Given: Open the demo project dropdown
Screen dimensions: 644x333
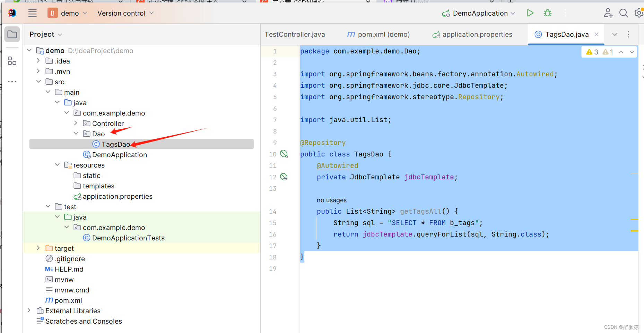Looking at the screenshot, I should point(68,13).
